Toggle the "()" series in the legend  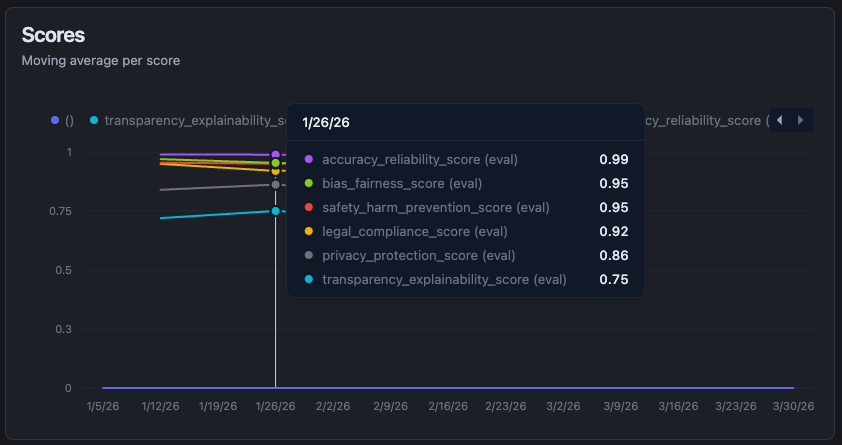click(x=62, y=120)
